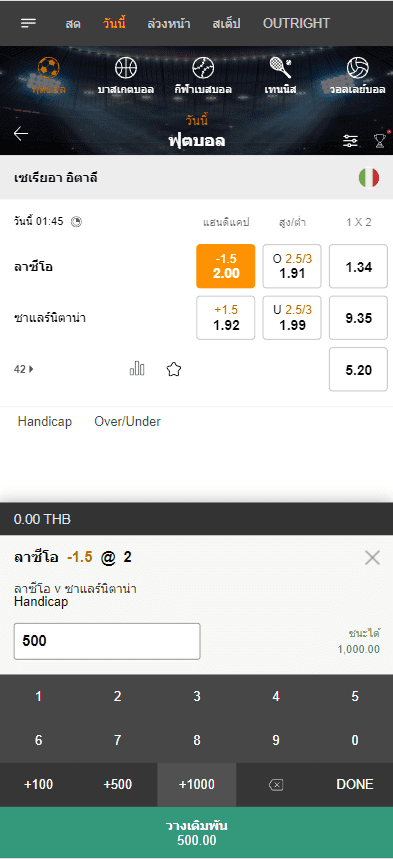Toggle favorite star for the match
Screen dimensions: 393x859
[x=174, y=370]
